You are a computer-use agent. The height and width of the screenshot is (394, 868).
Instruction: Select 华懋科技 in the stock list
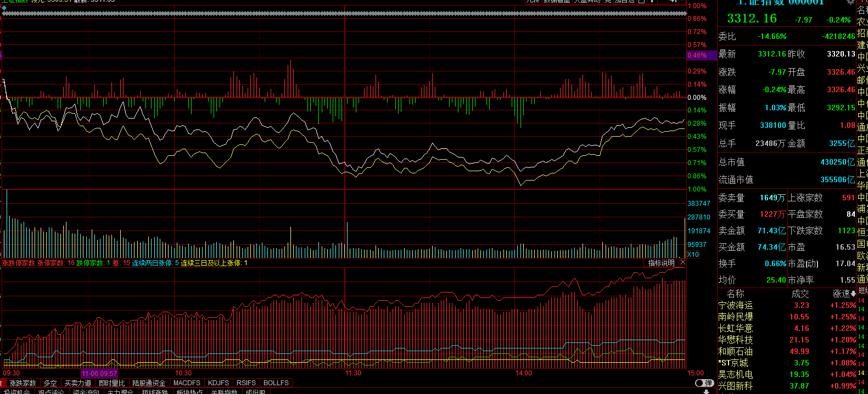tap(735, 340)
